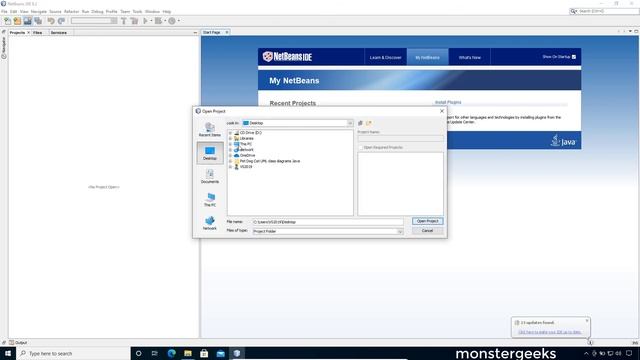Click the NetBeans taskbar icon
Image resolution: width=640 pixels, height=360 pixels.
click(237, 353)
